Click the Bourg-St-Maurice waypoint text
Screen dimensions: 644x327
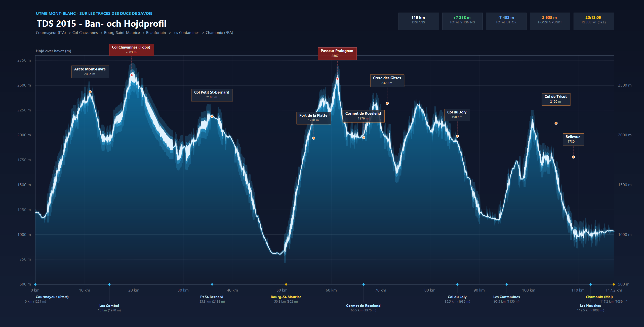[286, 297]
